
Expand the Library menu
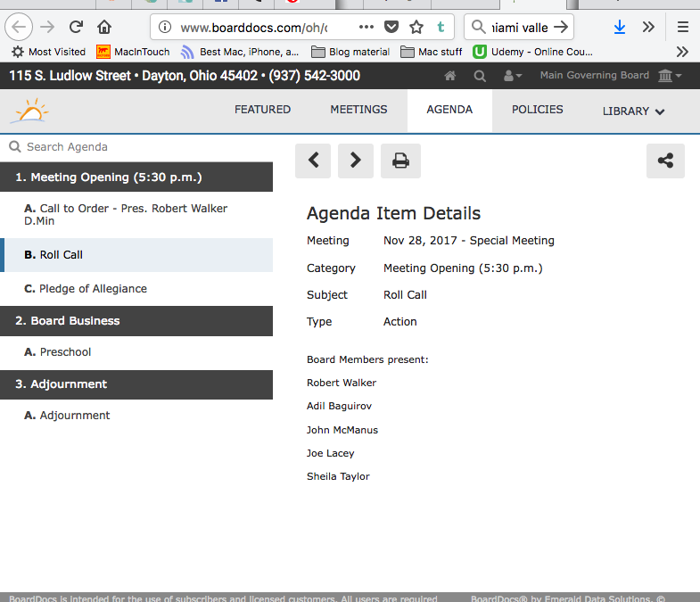633,111
